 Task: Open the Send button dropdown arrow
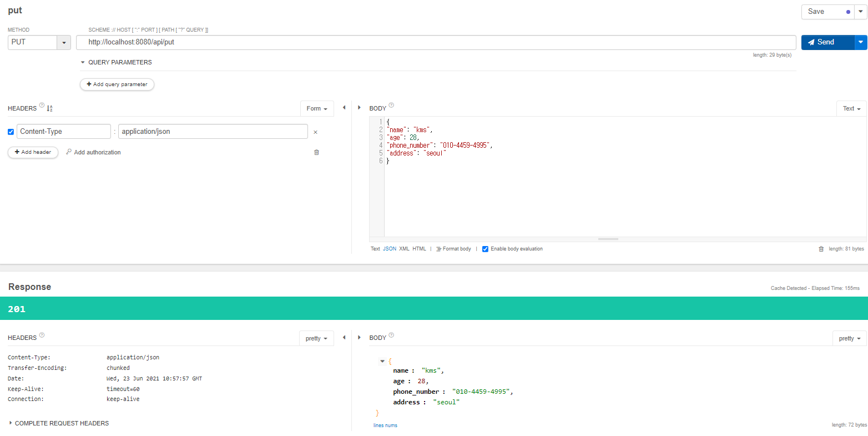tap(860, 42)
